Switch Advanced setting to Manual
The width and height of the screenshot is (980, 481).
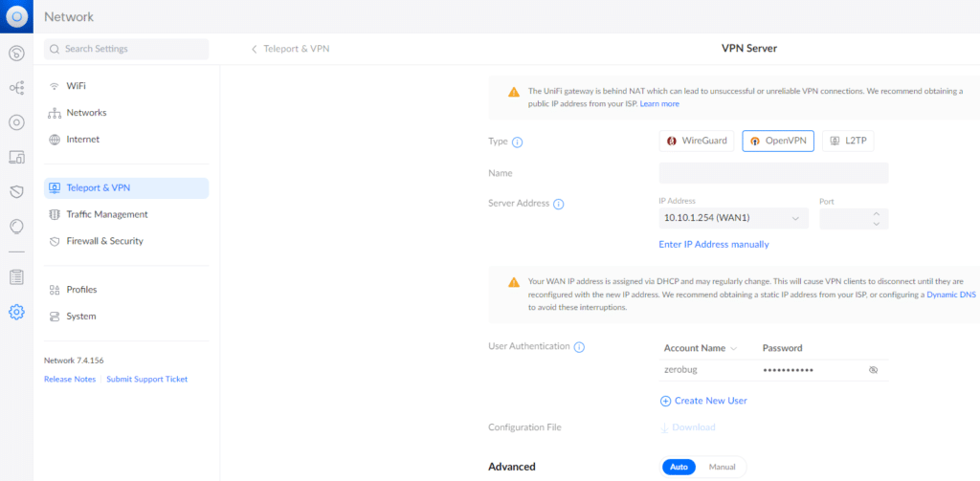click(x=722, y=467)
